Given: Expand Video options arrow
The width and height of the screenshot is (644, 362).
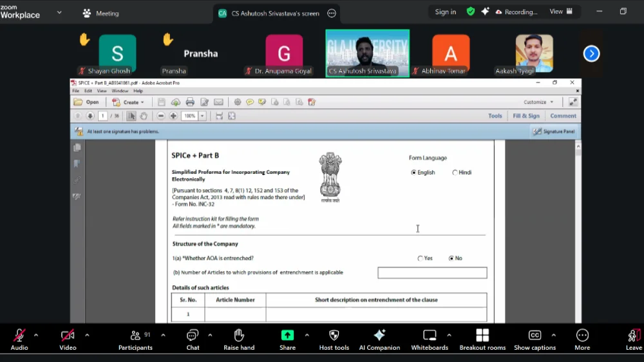Looking at the screenshot, I should (x=87, y=335).
